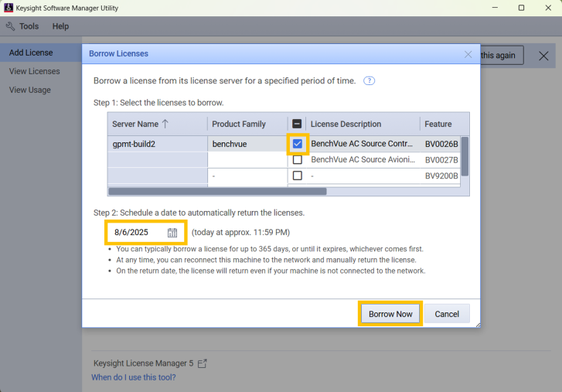Check the BV9200B license row
The height and width of the screenshot is (392, 562).
tap(298, 176)
